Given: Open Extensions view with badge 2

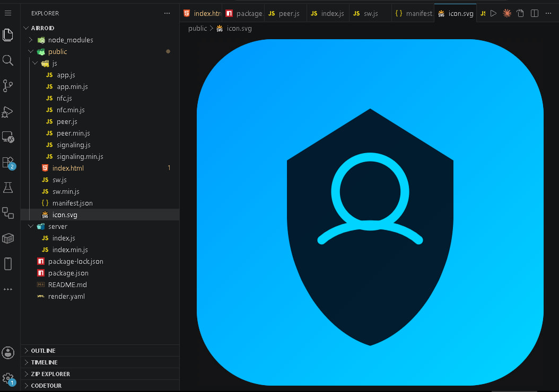Looking at the screenshot, I should coord(8,163).
